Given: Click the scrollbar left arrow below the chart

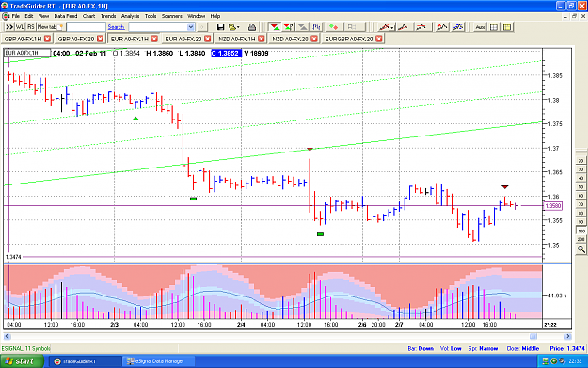Looking at the screenshot, I should pos(7,336).
